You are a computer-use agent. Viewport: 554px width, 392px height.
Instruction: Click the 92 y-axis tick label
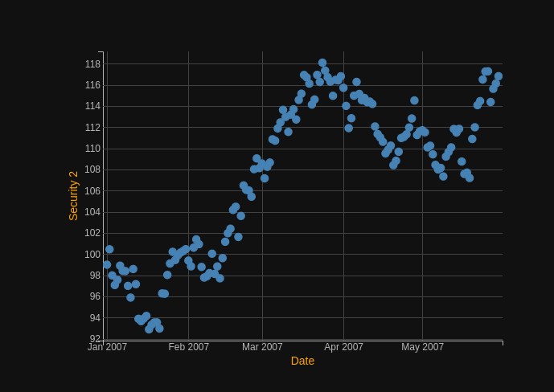coord(95,339)
